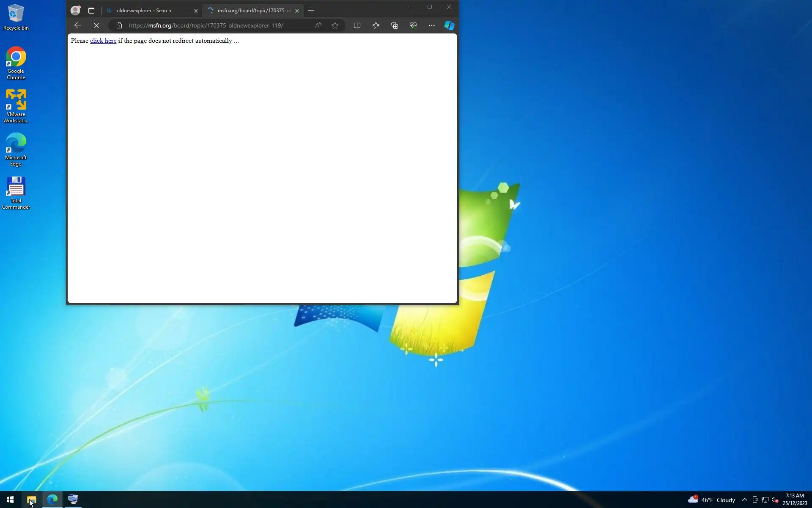
Task: Open the Tab actions menu
Action: pos(91,11)
